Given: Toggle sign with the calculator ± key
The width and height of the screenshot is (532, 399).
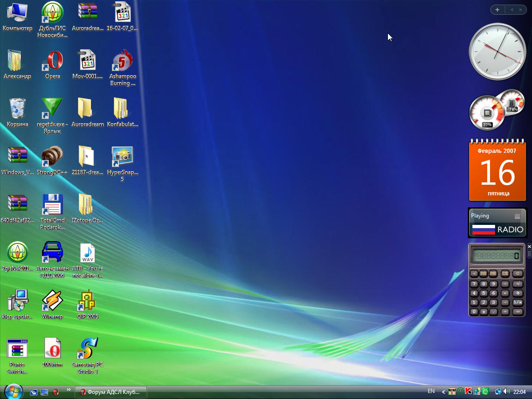Looking at the screenshot, I should (x=484, y=312).
